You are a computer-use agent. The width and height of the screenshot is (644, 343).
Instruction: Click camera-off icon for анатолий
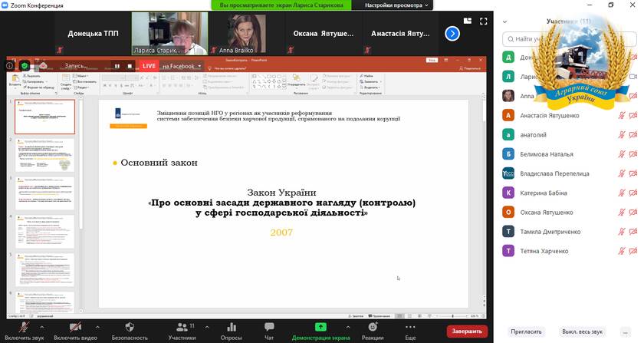(633, 135)
